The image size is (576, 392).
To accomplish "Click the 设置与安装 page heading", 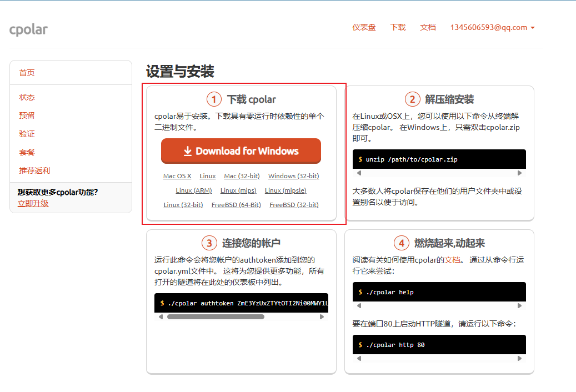I will pyautogui.click(x=180, y=71).
